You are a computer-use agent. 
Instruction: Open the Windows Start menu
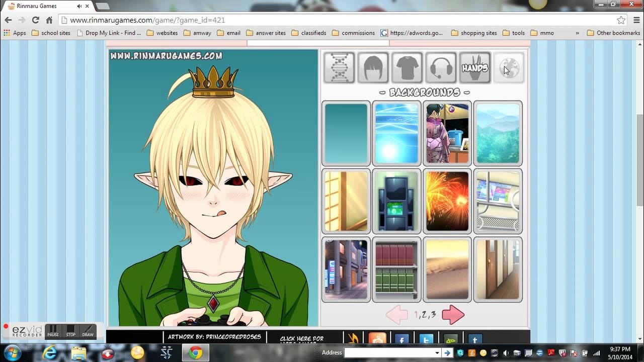pyautogui.click(x=12, y=352)
